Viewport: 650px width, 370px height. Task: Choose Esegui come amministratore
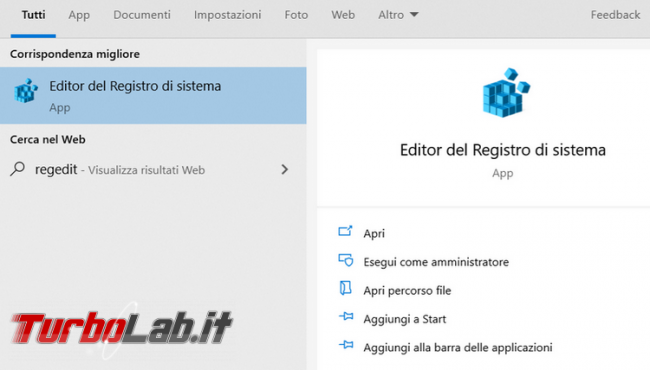(436, 262)
